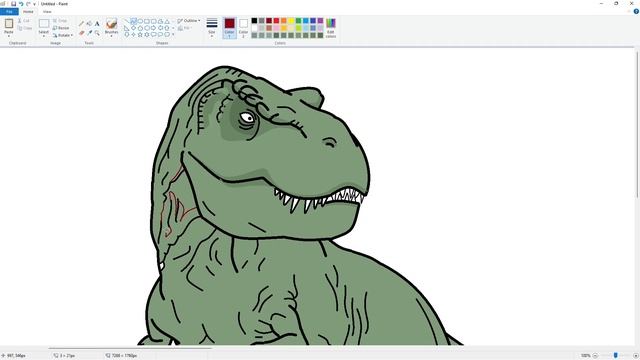
Task: Open the Select dropdown arrow
Action: pyautogui.click(x=44, y=36)
